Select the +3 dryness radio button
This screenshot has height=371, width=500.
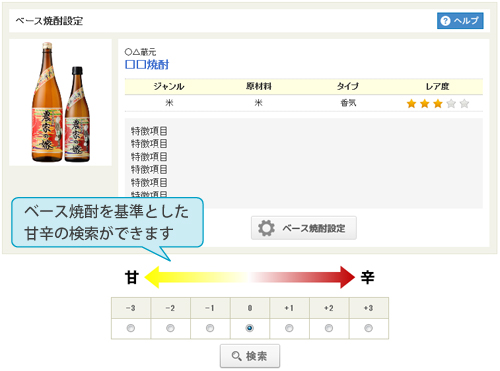click(x=369, y=328)
